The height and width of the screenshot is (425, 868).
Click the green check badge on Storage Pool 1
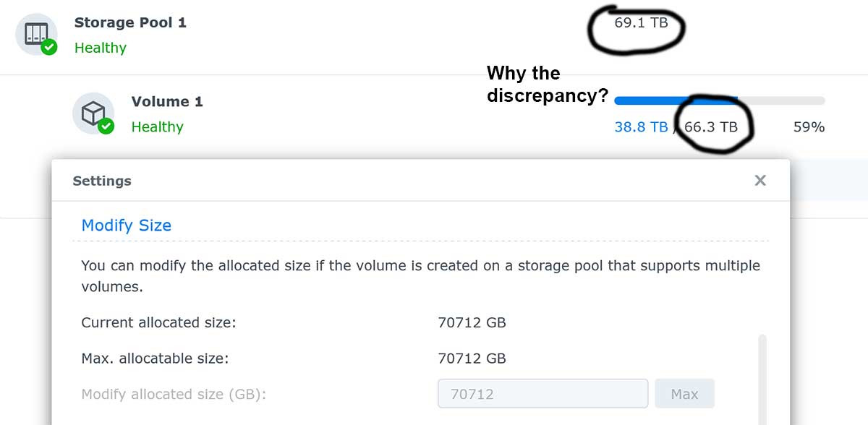coord(49,48)
